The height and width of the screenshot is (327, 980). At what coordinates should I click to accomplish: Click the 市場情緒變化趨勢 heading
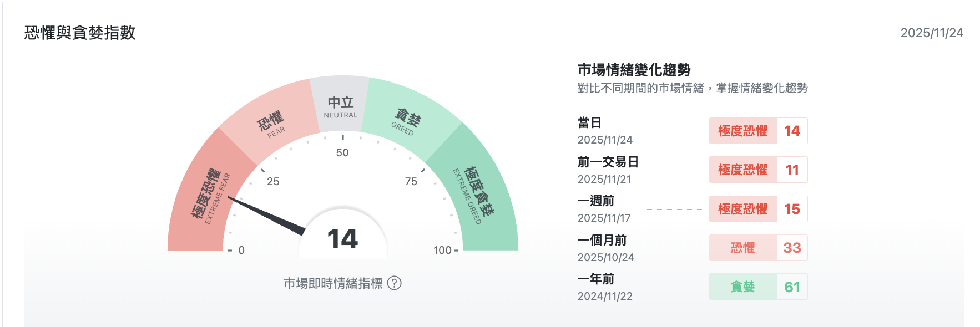[x=634, y=70]
